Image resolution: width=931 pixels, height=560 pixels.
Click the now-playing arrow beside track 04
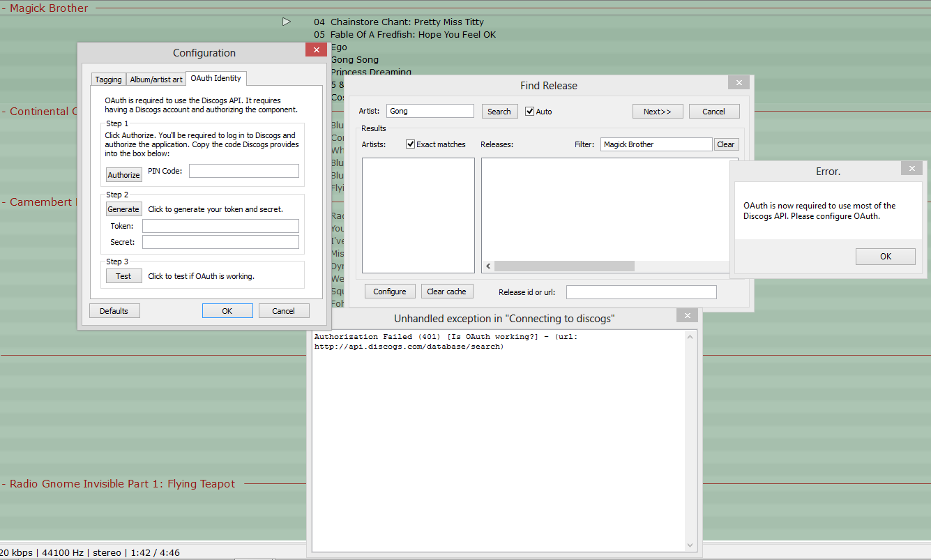(286, 22)
